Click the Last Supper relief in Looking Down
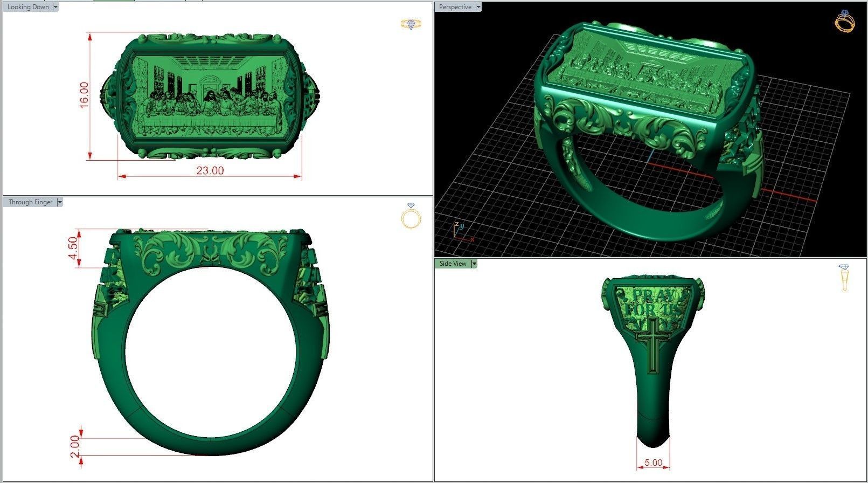Screen dimensions: 868x483 click(210, 96)
